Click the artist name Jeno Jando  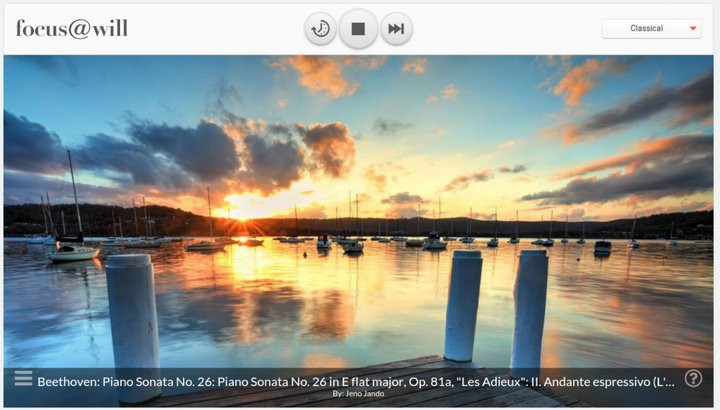(x=365, y=393)
